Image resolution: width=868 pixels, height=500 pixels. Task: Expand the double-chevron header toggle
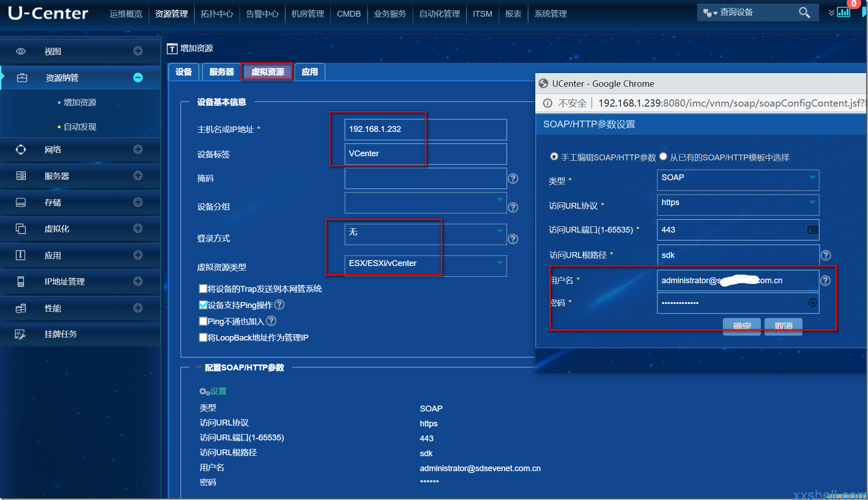831,13
